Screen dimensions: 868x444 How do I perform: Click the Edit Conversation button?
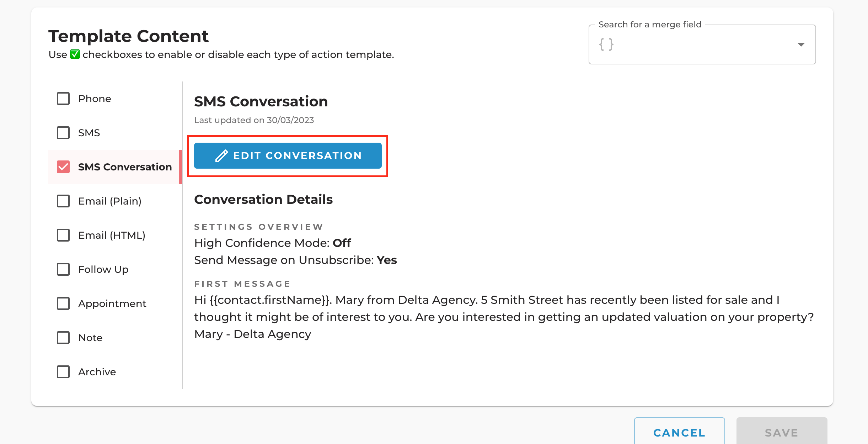point(288,156)
